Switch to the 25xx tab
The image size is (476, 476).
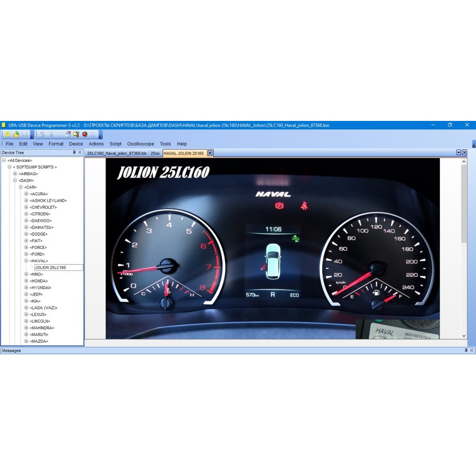pos(155,153)
